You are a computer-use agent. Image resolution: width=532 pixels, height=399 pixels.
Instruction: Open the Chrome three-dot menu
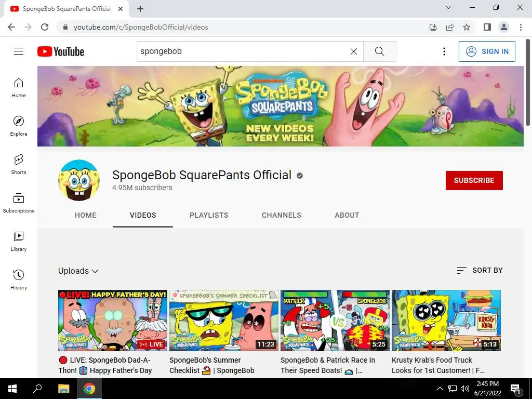(521, 27)
